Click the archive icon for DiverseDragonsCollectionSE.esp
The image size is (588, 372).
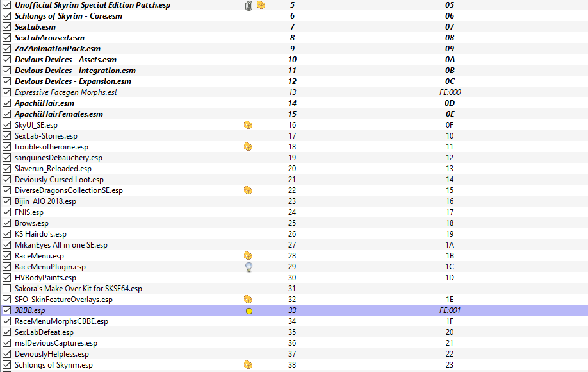pyautogui.click(x=248, y=190)
